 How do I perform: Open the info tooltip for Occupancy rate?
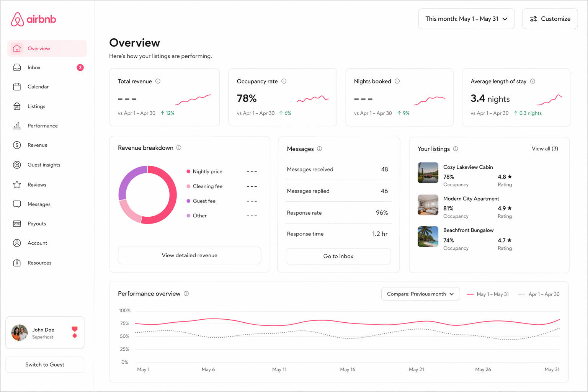[284, 81]
